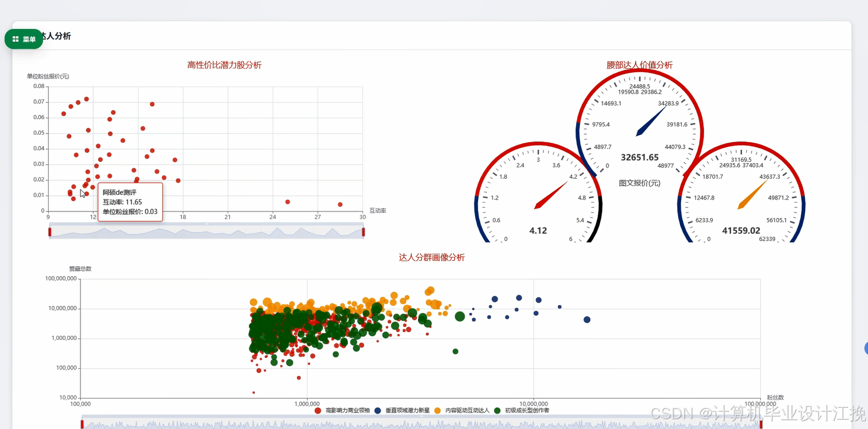868x429 pixels.
Task: Click the 互动率 x-axis label
Action: [378, 210]
